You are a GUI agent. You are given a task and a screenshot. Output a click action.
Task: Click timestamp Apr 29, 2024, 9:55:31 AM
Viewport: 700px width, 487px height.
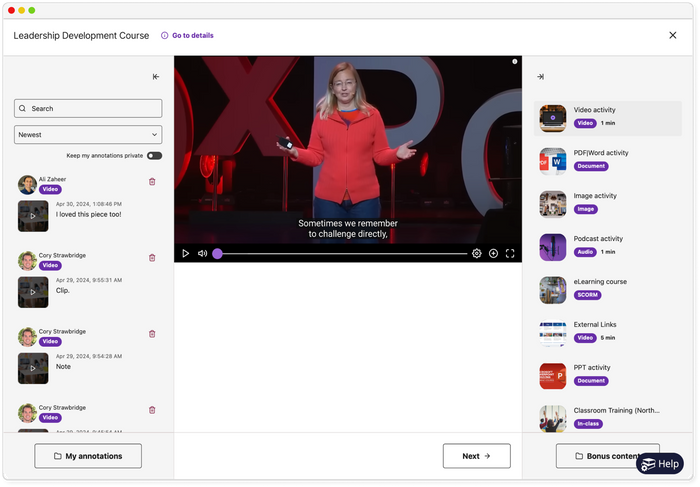(x=89, y=280)
